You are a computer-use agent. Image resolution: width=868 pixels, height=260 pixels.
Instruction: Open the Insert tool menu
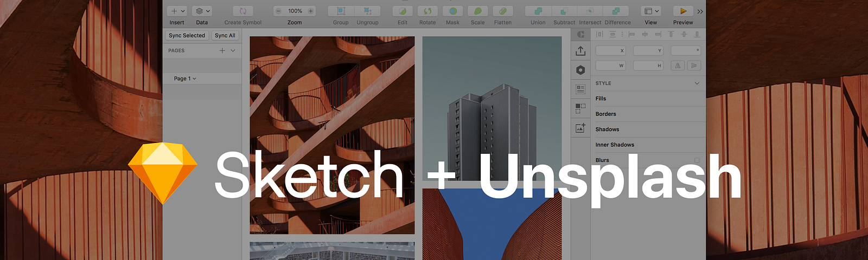tap(177, 11)
